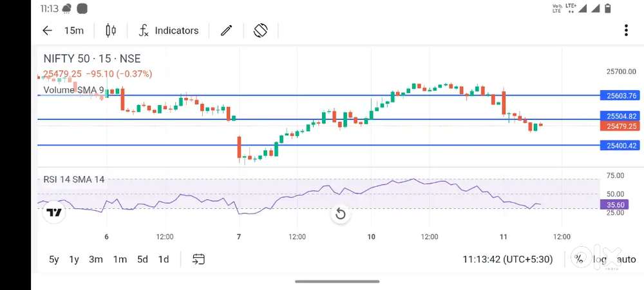Click the RSI 14 SMA 14 legend
This screenshot has height=290, width=644.
click(x=73, y=179)
